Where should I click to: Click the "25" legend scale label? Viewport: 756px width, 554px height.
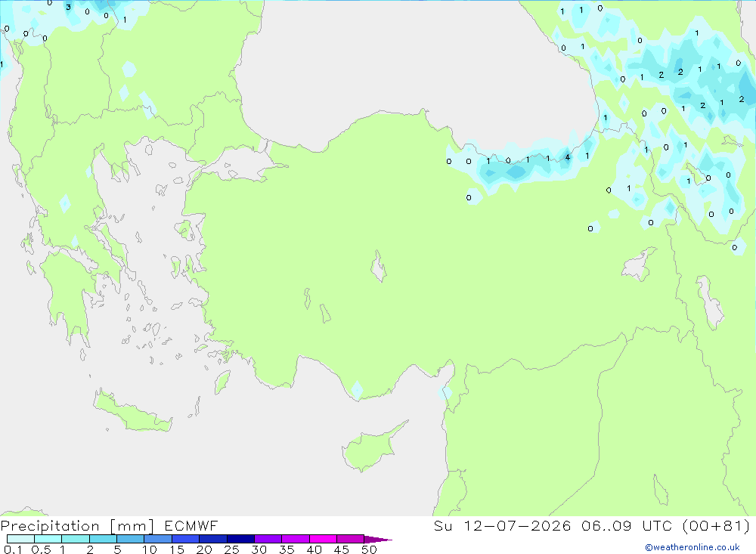click(x=232, y=549)
